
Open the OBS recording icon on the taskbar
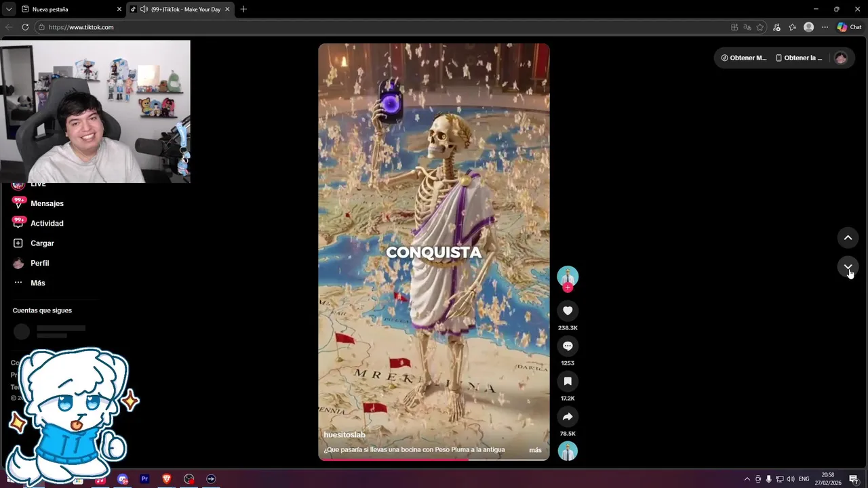click(x=189, y=479)
